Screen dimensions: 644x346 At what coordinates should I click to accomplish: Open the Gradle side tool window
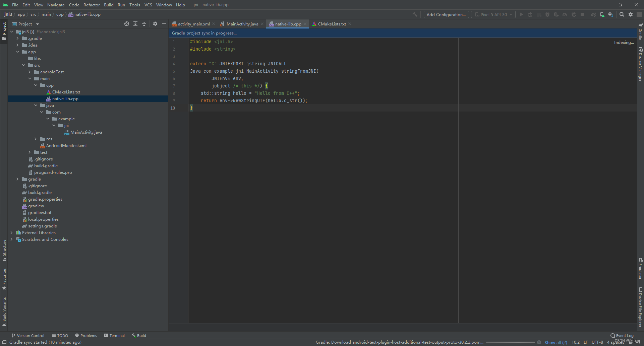coord(640,31)
